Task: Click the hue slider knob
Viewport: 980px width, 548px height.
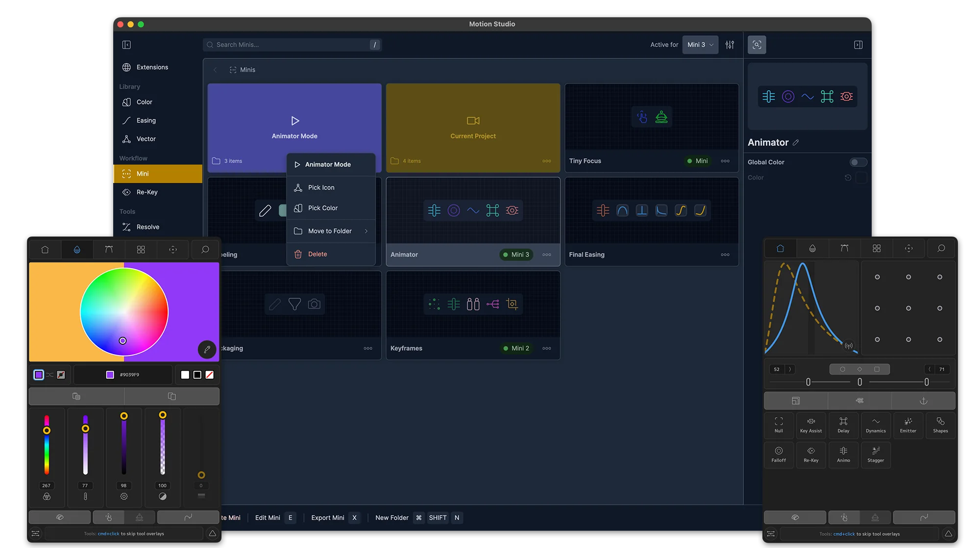Action: pos(47,430)
